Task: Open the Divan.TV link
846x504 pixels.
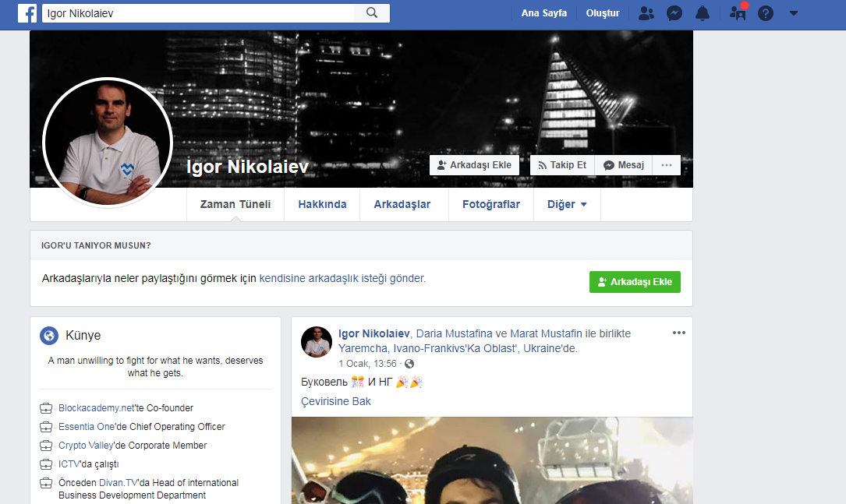Action: tap(119, 482)
